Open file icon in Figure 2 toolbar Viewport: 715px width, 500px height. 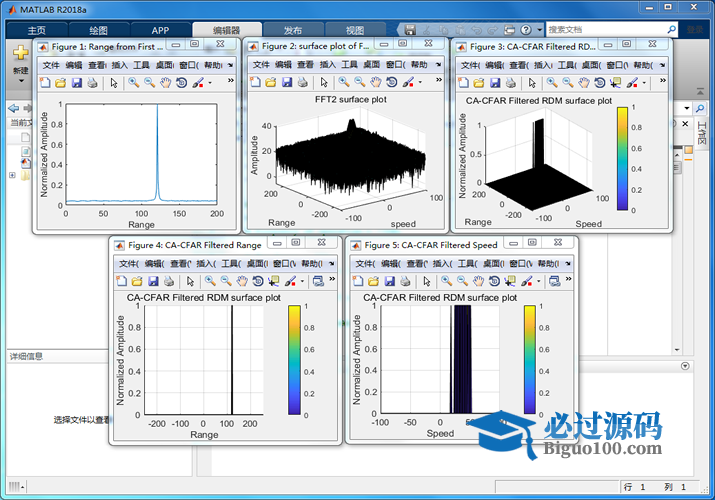pyautogui.click(x=271, y=82)
